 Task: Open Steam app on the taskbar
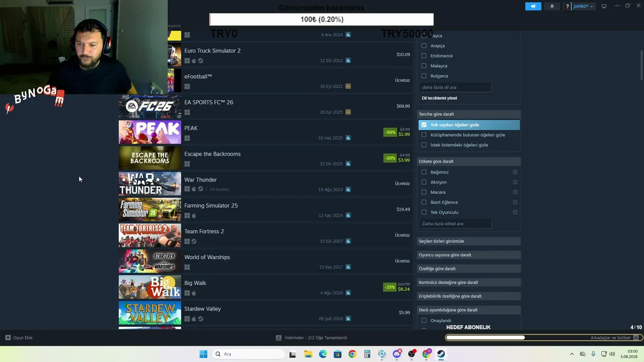[441, 354]
